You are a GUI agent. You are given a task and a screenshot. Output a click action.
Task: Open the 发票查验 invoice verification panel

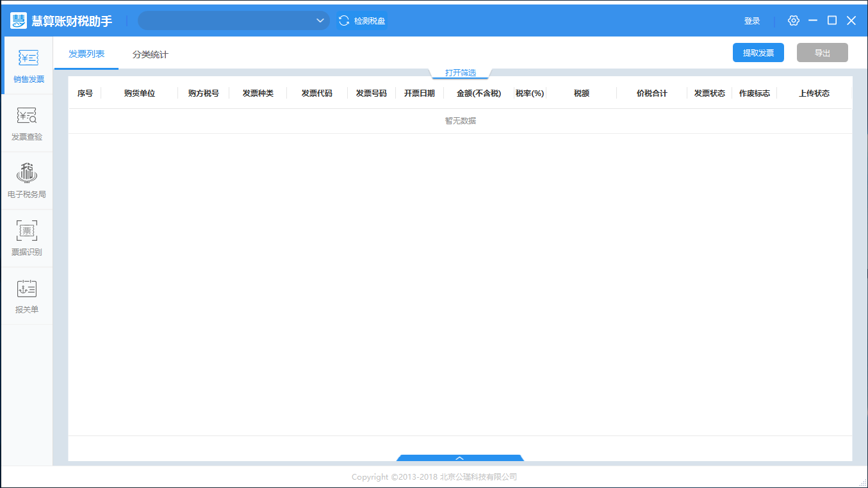26,123
